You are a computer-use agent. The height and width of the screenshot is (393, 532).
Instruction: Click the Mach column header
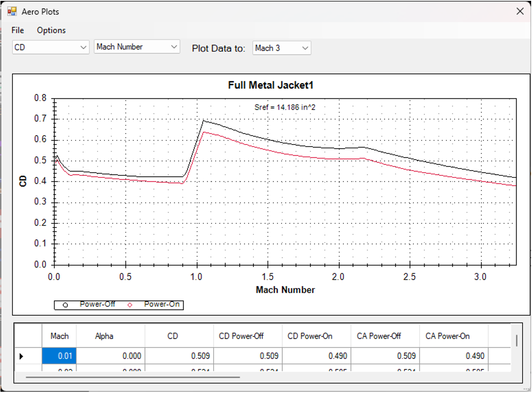point(59,336)
